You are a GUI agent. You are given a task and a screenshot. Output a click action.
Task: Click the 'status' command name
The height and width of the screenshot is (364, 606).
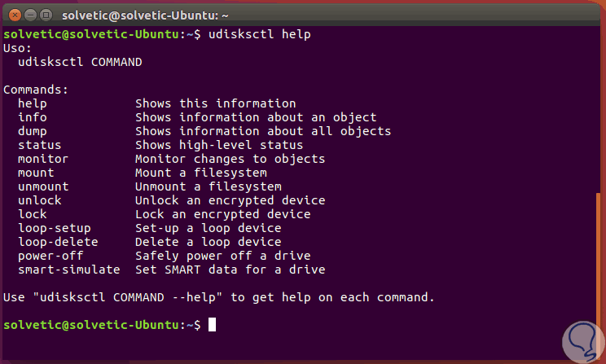tap(40, 145)
